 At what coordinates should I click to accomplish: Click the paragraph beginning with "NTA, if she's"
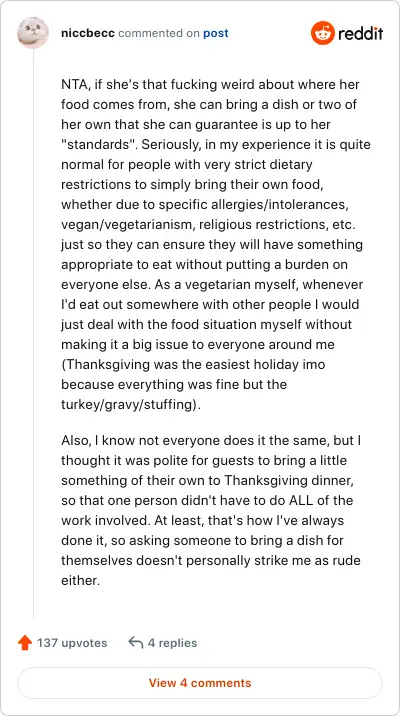(216, 244)
